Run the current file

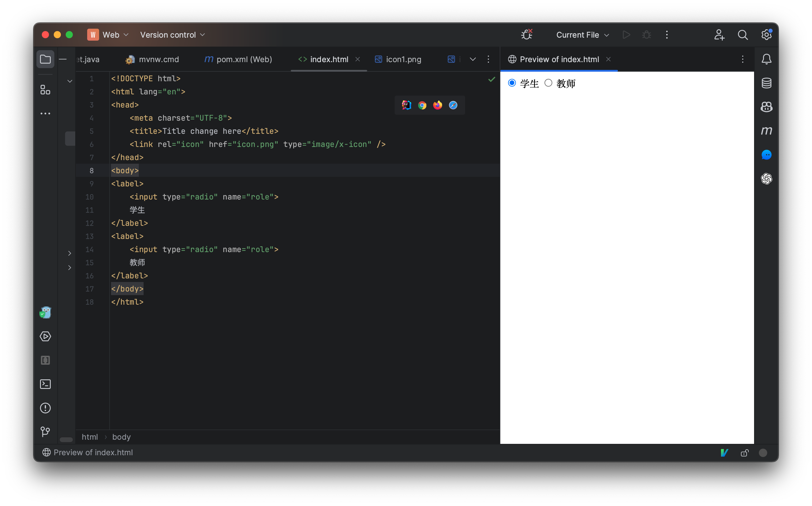tap(626, 35)
